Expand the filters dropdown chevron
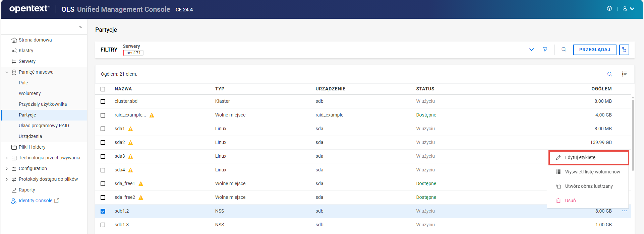Viewport: 644px width, 234px height. point(531,50)
